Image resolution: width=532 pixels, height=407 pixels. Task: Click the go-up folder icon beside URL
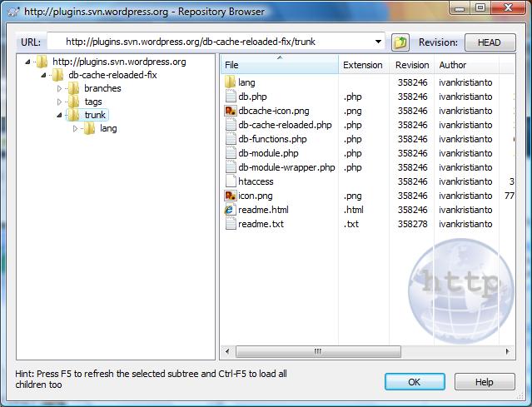(400, 42)
